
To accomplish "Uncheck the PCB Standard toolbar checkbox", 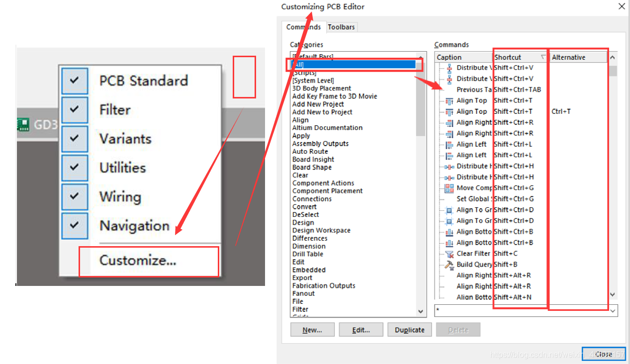I will (75, 81).
